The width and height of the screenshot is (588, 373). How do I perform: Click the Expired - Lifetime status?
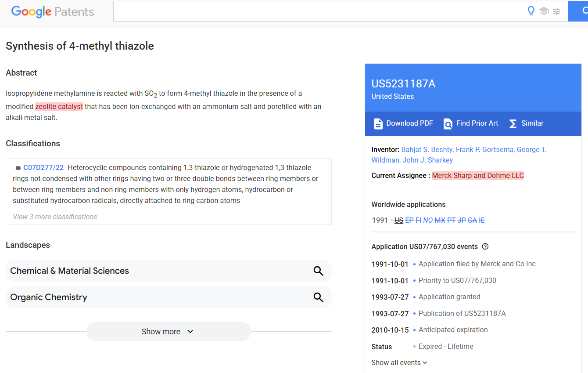(x=446, y=347)
